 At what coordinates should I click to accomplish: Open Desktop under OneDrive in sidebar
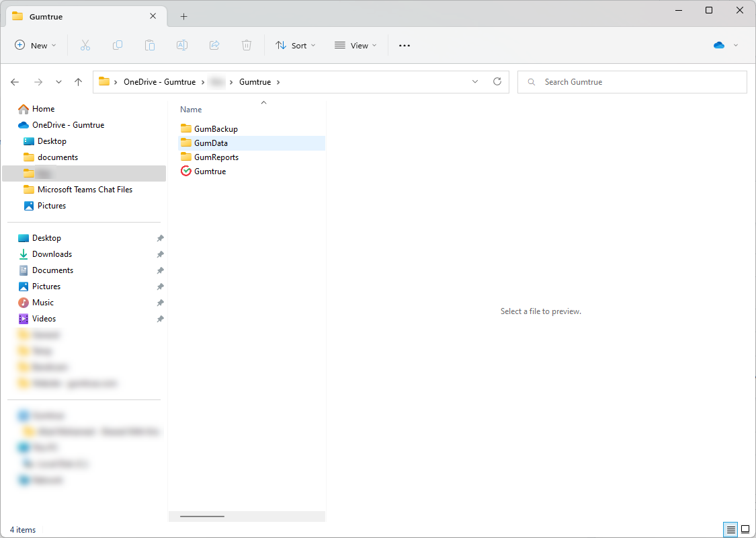point(45,141)
